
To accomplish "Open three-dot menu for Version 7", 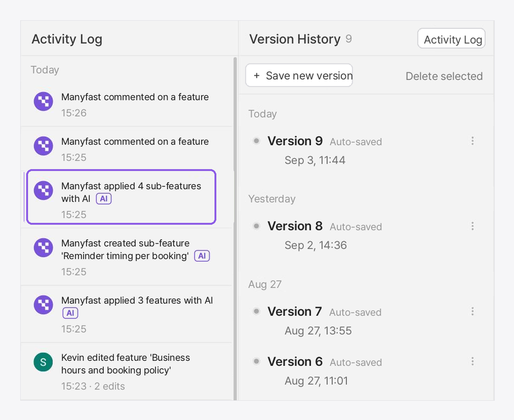I will (472, 311).
